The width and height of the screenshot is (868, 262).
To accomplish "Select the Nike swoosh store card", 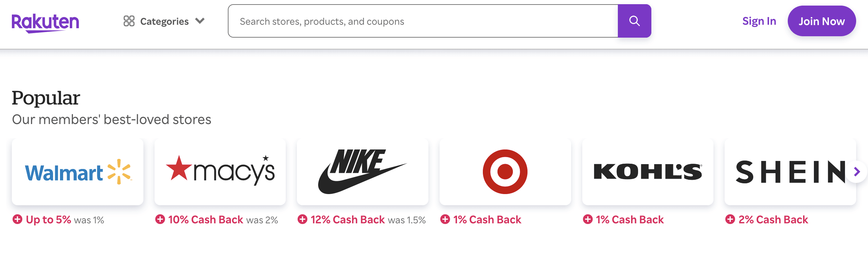I will [362, 172].
